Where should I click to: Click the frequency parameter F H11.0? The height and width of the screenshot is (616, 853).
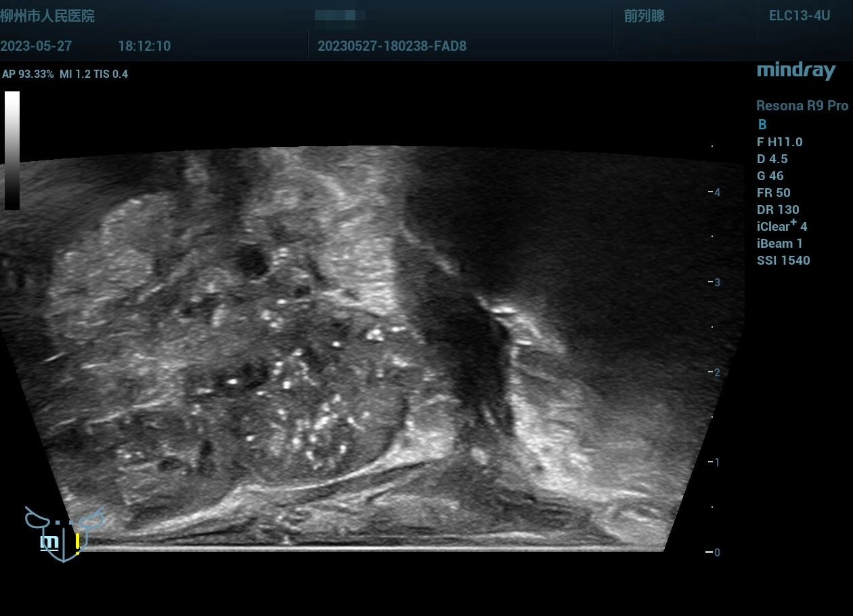(779, 142)
